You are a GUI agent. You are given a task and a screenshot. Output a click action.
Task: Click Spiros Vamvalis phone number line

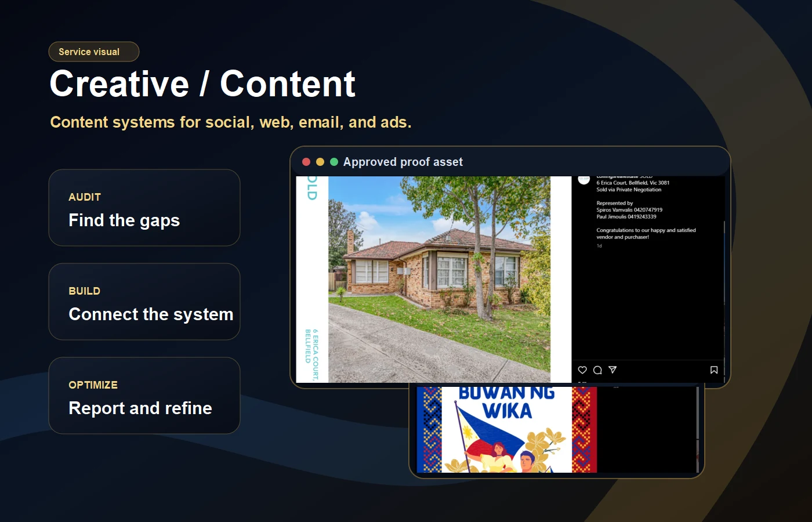629,210
